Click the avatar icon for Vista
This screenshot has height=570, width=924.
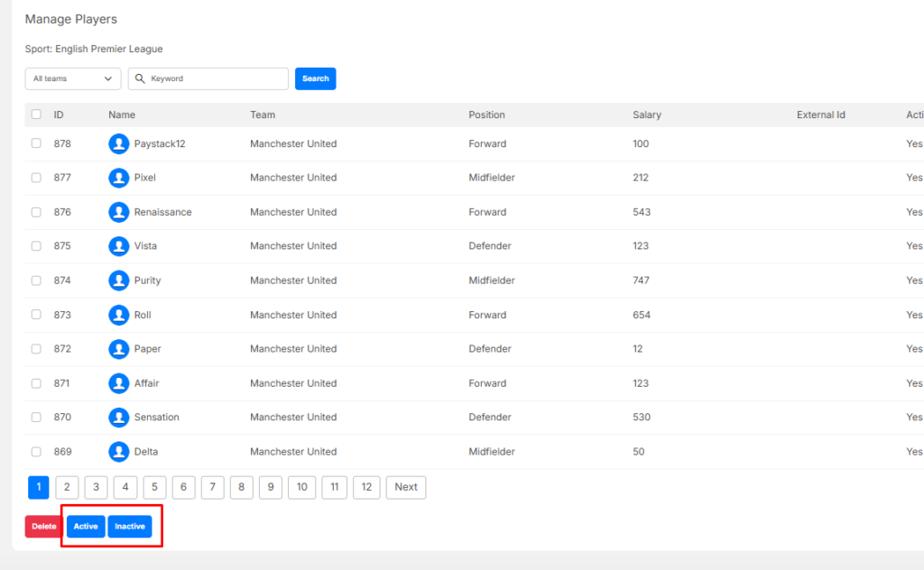click(118, 246)
